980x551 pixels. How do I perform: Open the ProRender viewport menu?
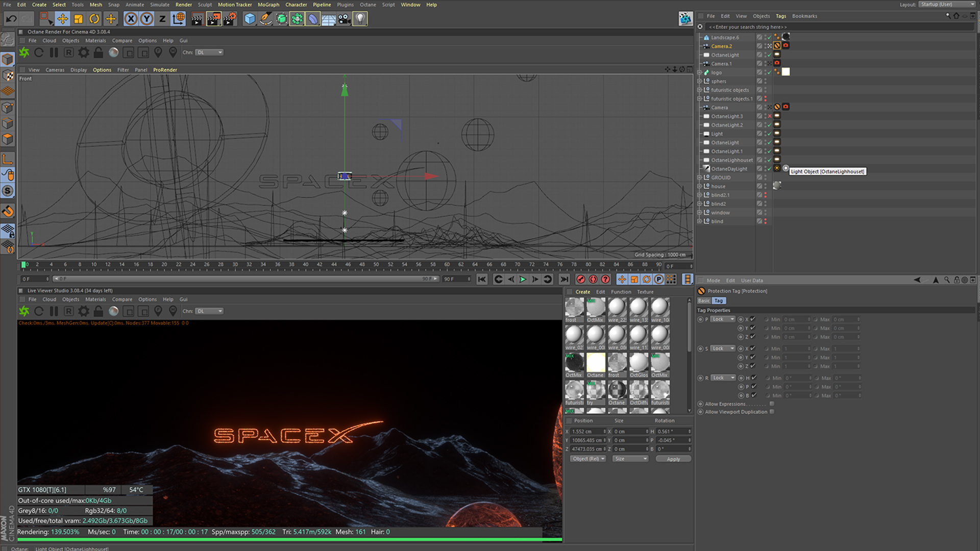pos(165,70)
